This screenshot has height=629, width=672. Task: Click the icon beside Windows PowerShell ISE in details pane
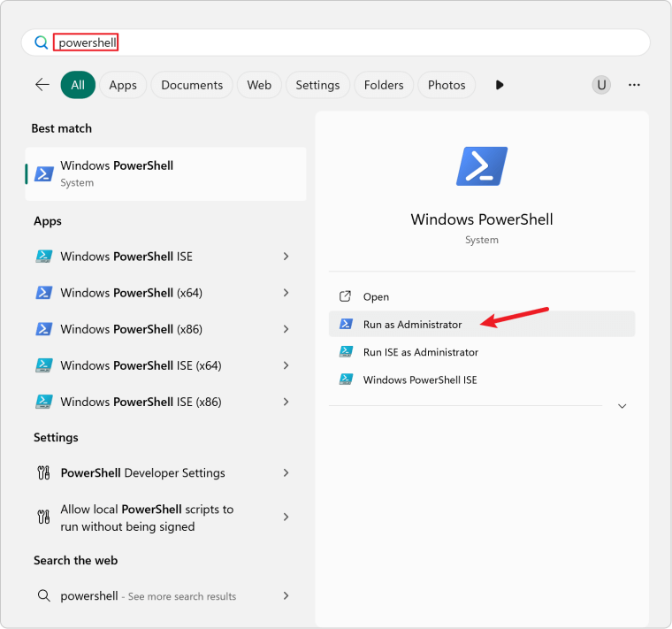point(346,380)
